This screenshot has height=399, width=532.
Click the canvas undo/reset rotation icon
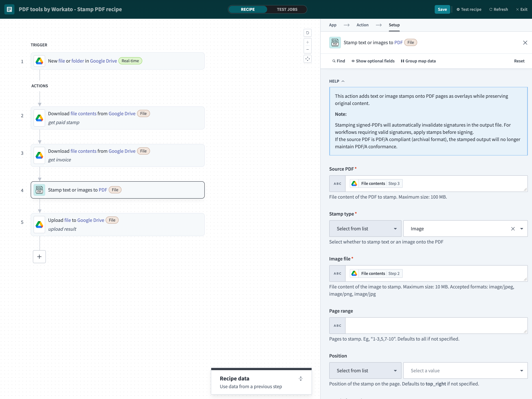pyautogui.click(x=307, y=33)
